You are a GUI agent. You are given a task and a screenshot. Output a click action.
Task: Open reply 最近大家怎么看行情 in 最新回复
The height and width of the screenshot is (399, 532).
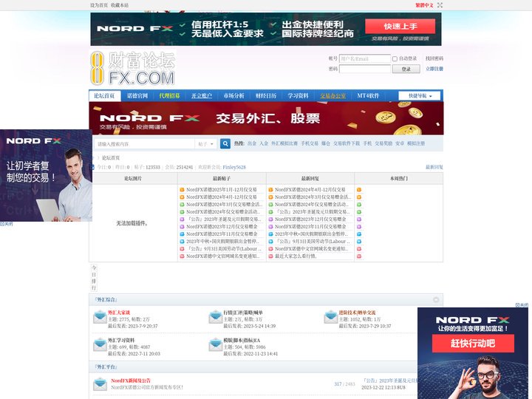(x=296, y=256)
